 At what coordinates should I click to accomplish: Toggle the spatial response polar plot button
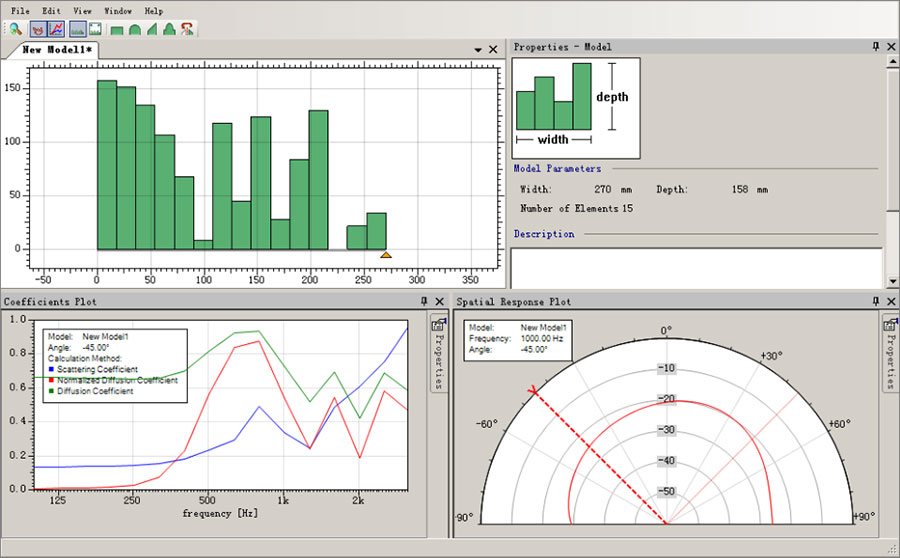(x=40, y=29)
